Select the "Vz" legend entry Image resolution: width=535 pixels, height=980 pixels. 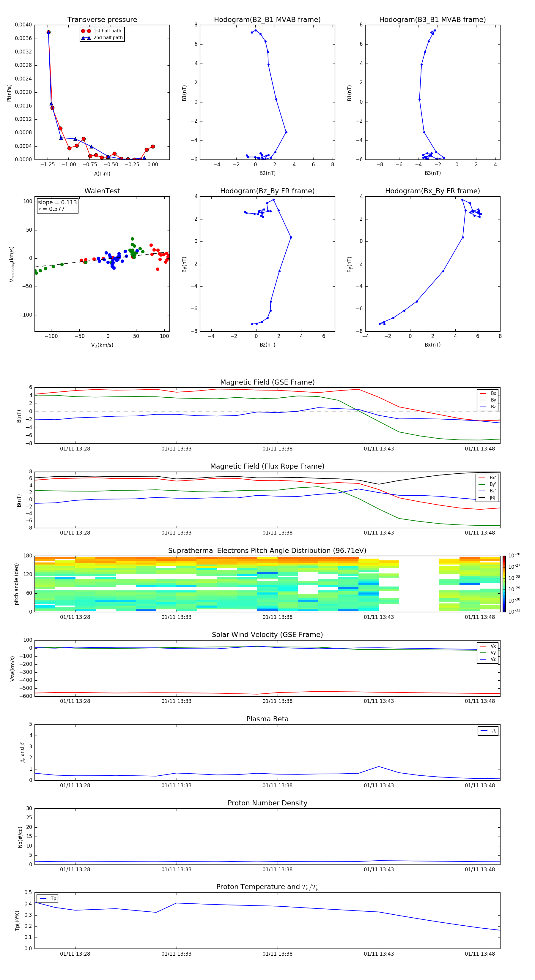coord(488,659)
